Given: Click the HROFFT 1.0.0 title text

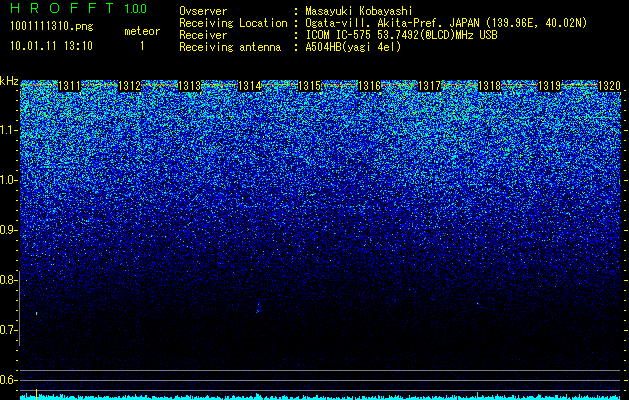Looking at the screenshot, I should click(x=78, y=8).
